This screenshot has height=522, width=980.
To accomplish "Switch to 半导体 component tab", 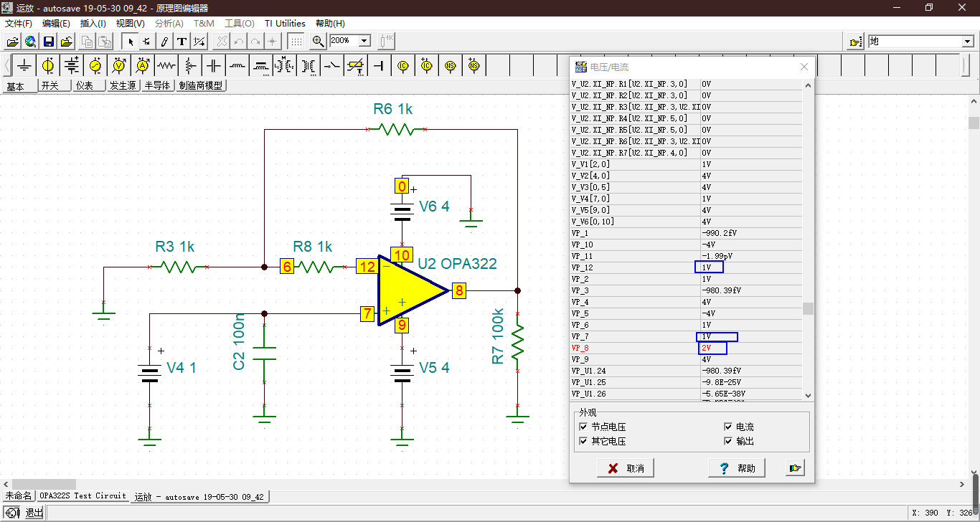I will point(157,86).
